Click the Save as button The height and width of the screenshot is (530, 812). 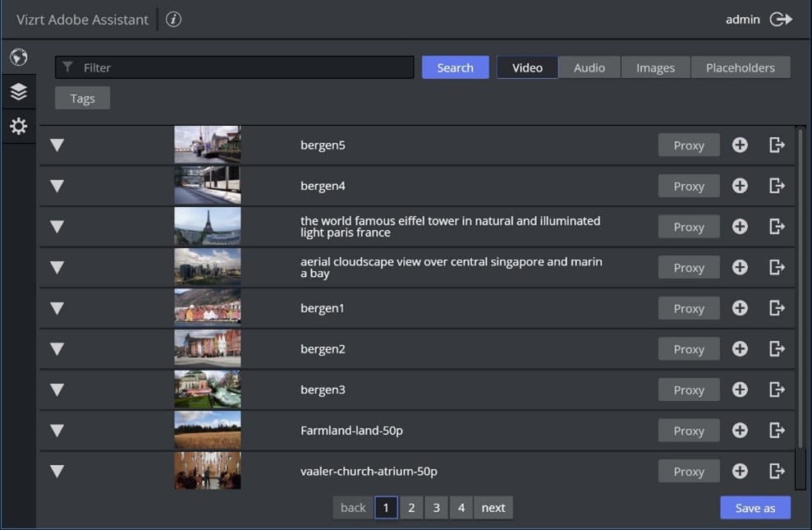(x=755, y=507)
